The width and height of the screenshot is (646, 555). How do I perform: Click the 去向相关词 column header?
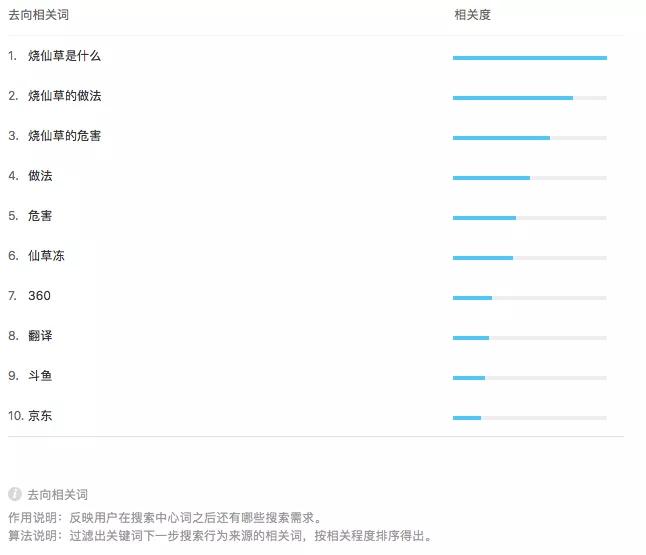(x=38, y=16)
